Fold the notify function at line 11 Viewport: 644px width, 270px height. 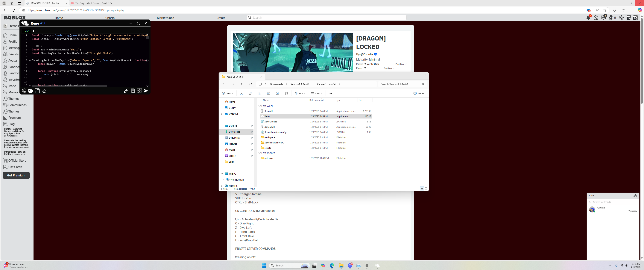30,71
